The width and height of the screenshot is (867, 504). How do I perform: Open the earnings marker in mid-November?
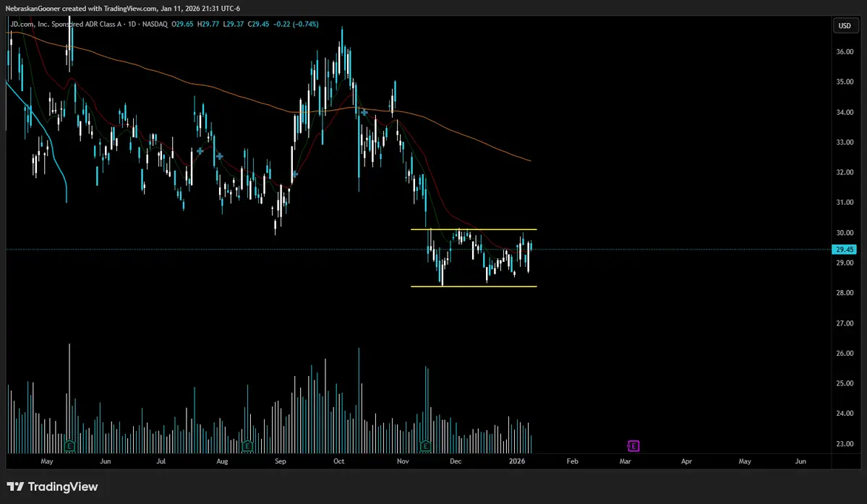click(425, 445)
